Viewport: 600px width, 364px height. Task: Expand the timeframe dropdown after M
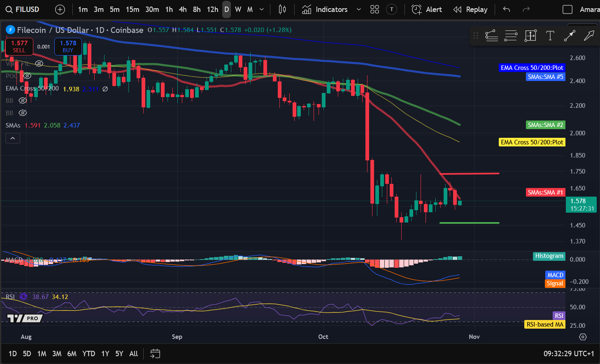[261, 9]
